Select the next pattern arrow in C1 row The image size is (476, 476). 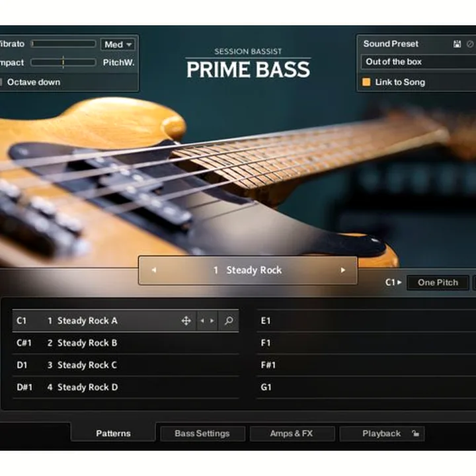(212, 321)
